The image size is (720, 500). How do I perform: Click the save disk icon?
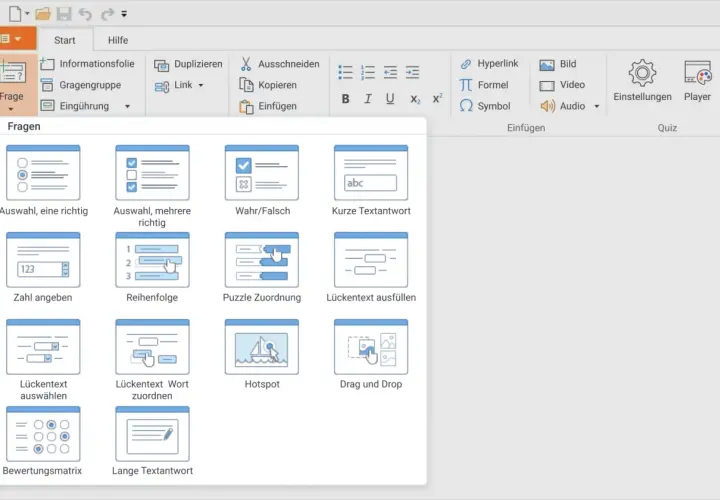pos(64,14)
